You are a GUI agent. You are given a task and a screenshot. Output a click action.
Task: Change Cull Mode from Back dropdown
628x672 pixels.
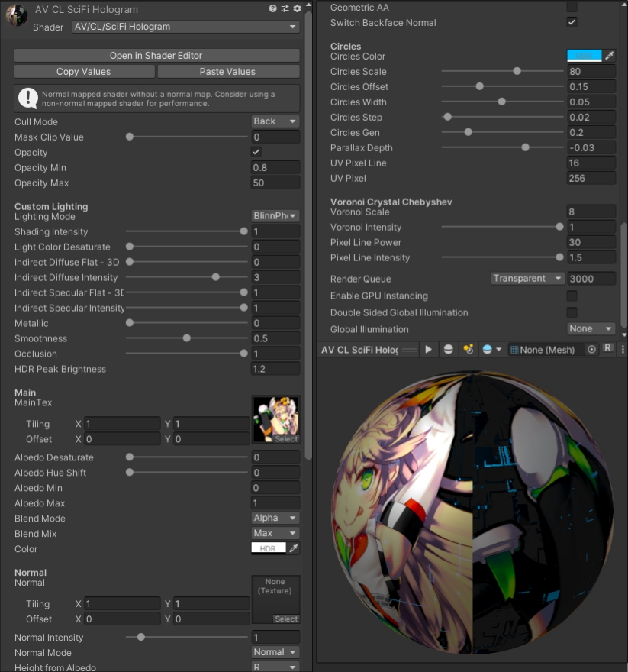[275, 121]
